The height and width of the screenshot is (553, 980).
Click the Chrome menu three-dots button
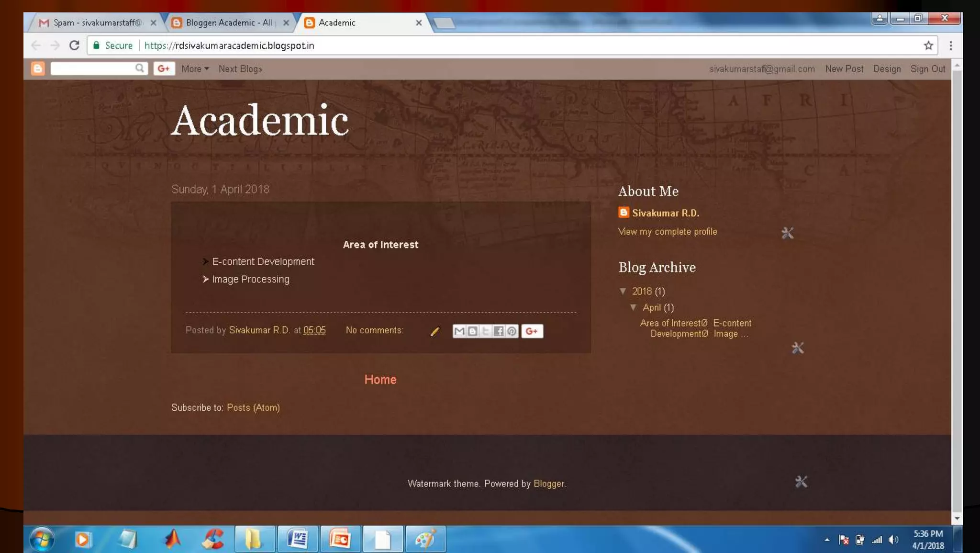[x=951, y=45]
